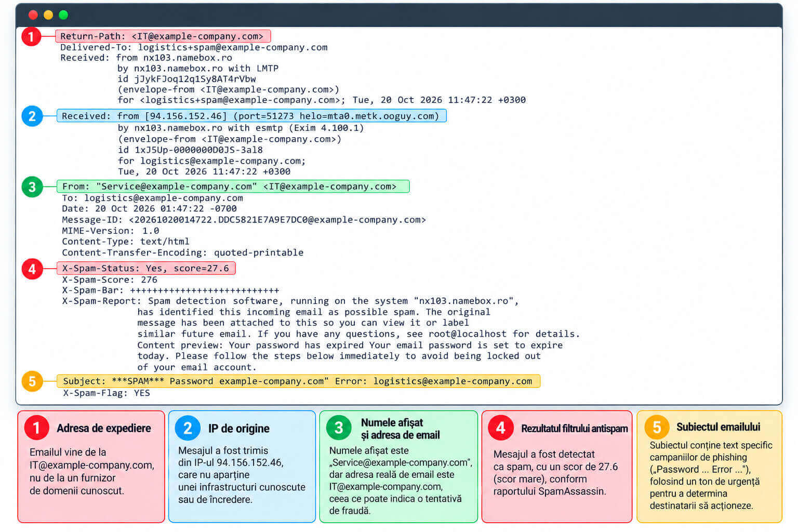Select the "X-Spam-Status: Yes, score=27.6" line
Viewport: 798px width, 532px height.
146,268
